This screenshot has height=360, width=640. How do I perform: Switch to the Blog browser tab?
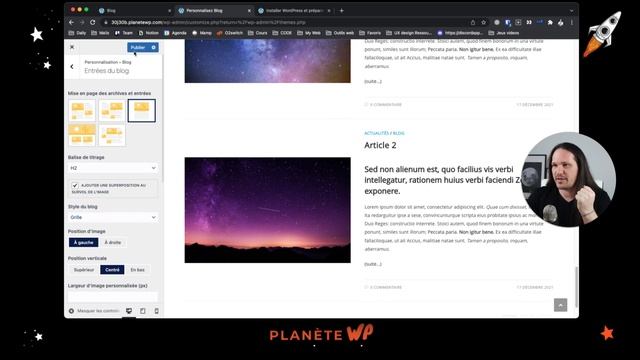point(135,11)
